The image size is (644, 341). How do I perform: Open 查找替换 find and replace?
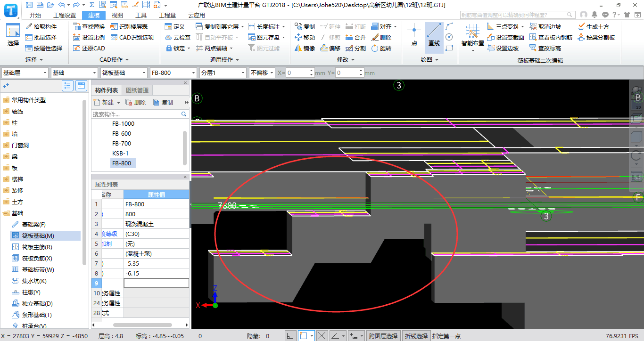[89, 26]
